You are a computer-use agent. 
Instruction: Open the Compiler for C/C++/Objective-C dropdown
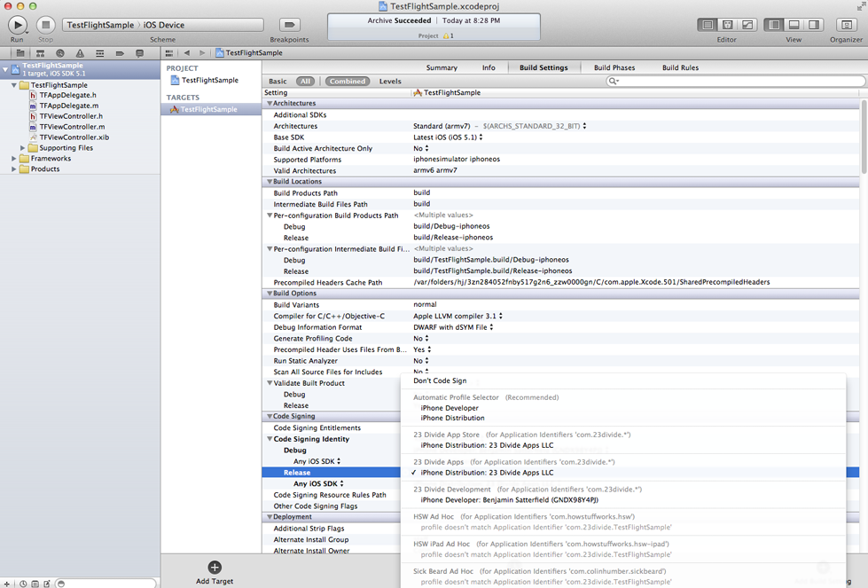pos(457,316)
